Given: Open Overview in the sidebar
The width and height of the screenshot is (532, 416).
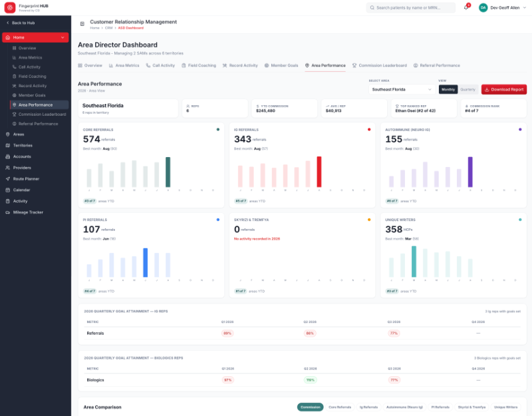Looking at the screenshot, I should pyautogui.click(x=27, y=48).
